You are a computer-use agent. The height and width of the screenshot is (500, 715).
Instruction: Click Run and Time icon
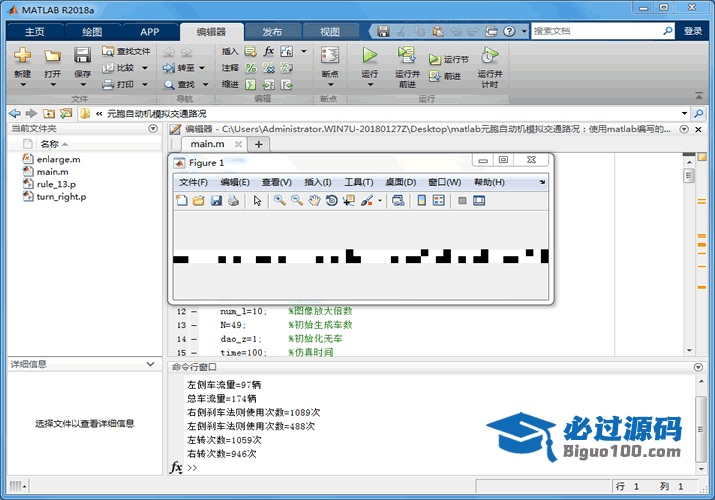(x=489, y=55)
